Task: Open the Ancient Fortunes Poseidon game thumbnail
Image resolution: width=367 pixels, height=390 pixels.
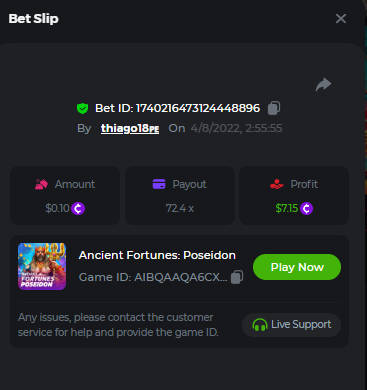Action: click(x=42, y=266)
